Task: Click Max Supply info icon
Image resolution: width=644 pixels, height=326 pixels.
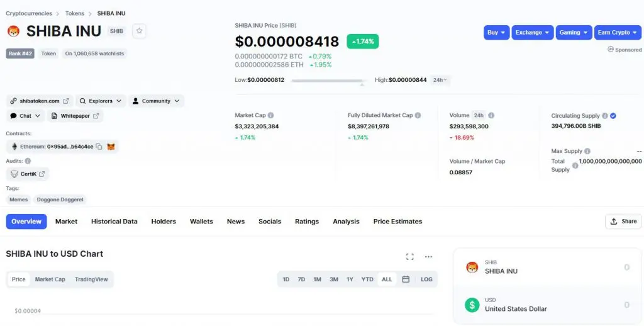Action: [587, 151]
